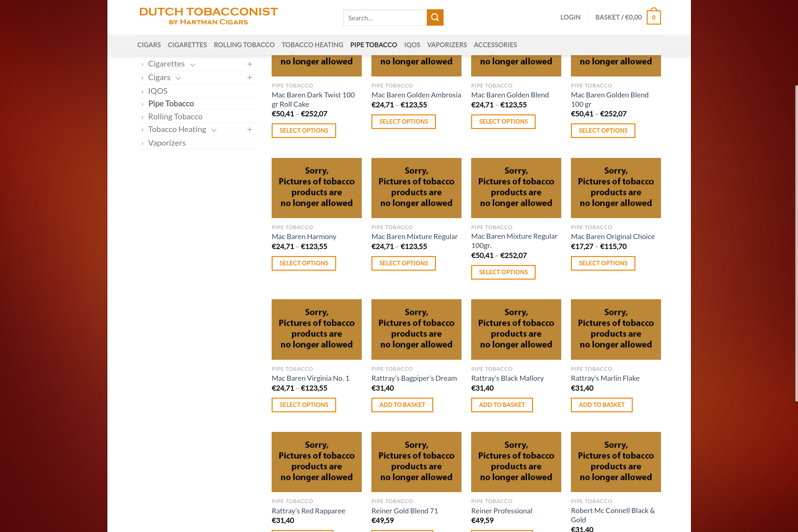The height and width of the screenshot is (532, 798).
Task: Add Rattray's Marlin Flake to basket
Action: pos(601,405)
